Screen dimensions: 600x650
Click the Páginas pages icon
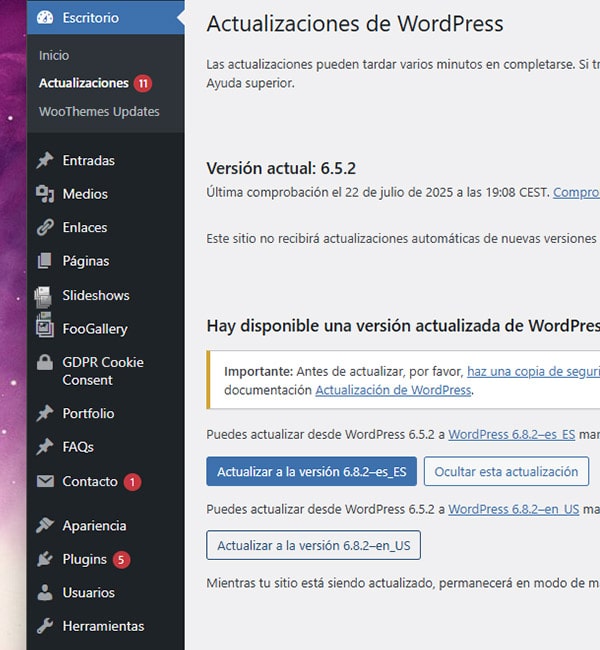click(x=45, y=261)
